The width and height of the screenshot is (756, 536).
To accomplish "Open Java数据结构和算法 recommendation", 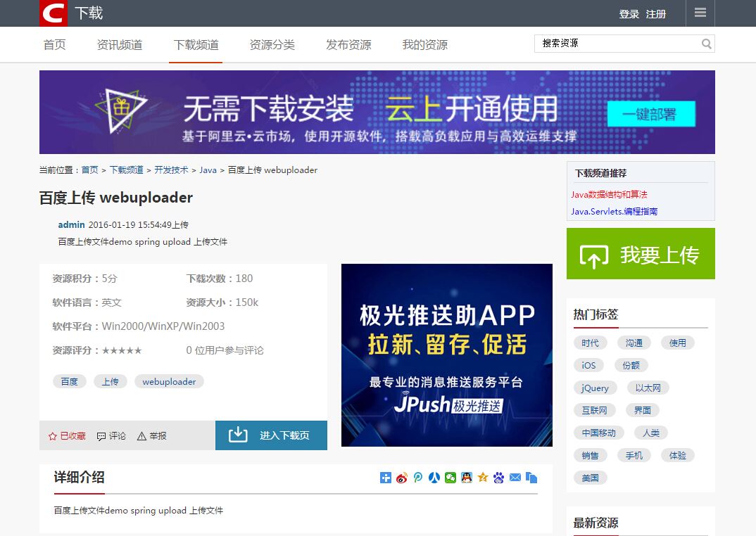I will (x=609, y=194).
